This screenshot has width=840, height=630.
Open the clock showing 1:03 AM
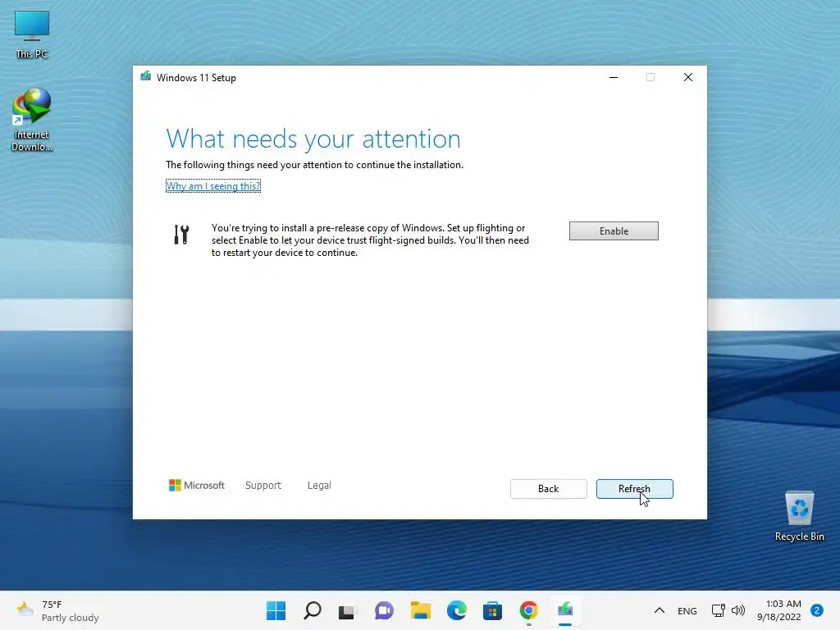pos(779,610)
